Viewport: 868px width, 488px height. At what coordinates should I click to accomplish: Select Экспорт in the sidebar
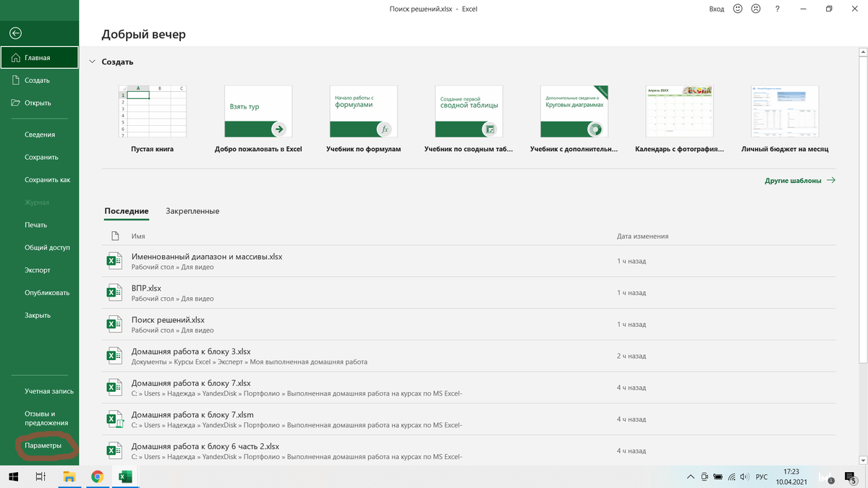coord(39,270)
